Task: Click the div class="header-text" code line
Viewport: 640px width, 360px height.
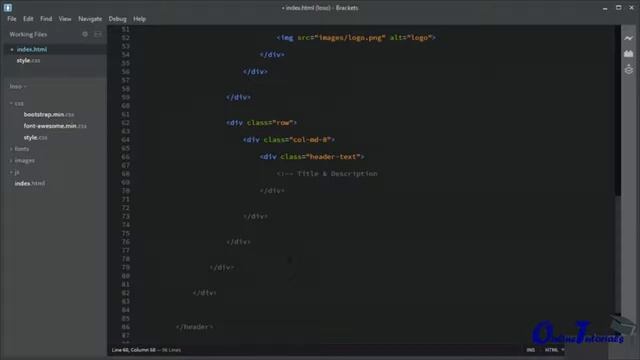Action: tap(312, 157)
